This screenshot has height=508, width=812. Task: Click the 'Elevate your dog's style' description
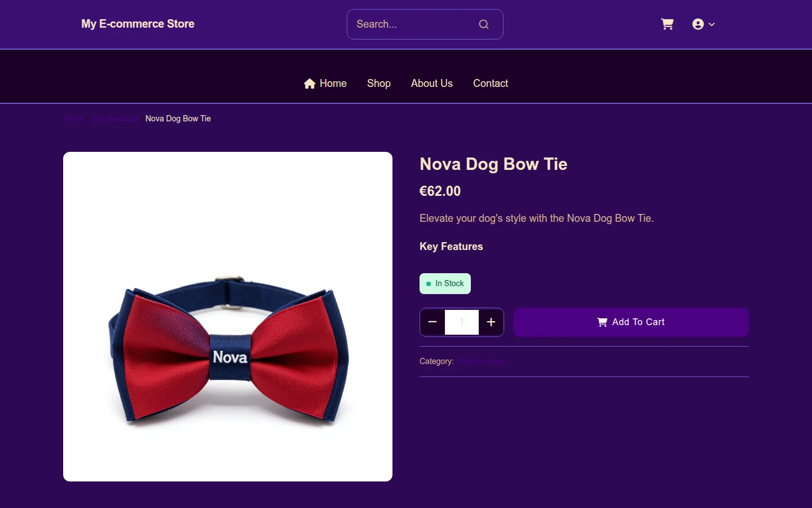537,218
